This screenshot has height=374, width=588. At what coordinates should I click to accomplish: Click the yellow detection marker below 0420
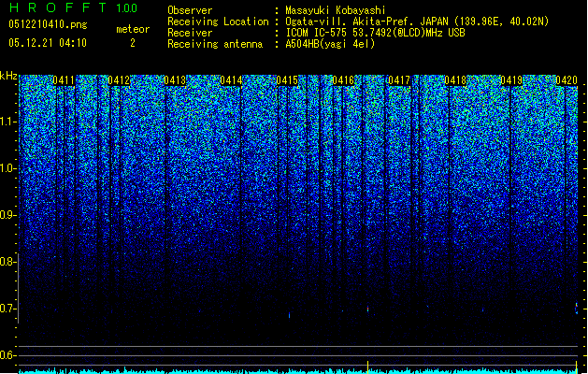click(x=577, y=367)
